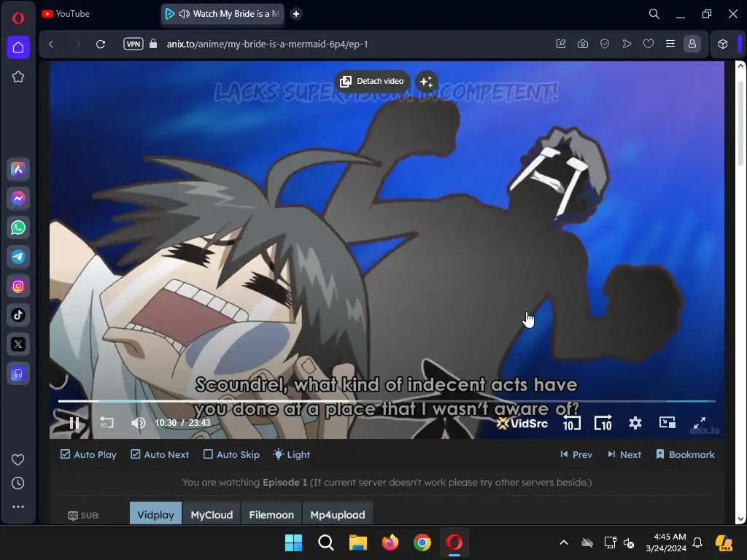Open bookmarks star in sidebar
747x560 pixels.
[x=18, y=77]
